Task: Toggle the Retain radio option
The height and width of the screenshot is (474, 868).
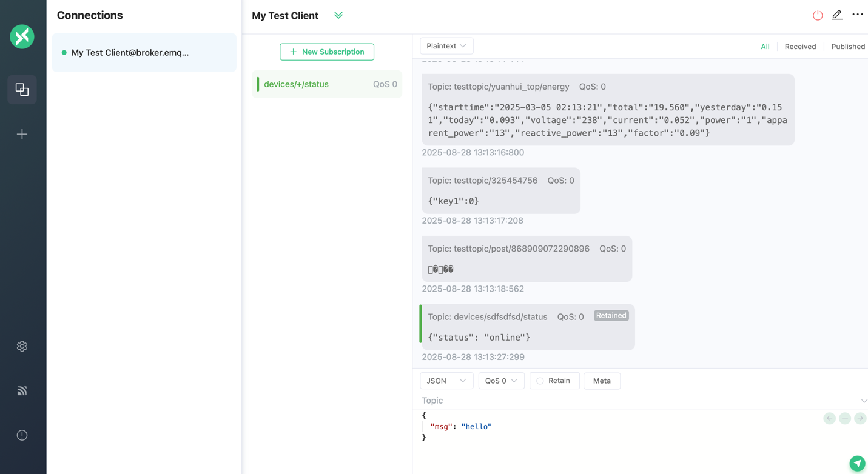Action: [x=554, y=381]
